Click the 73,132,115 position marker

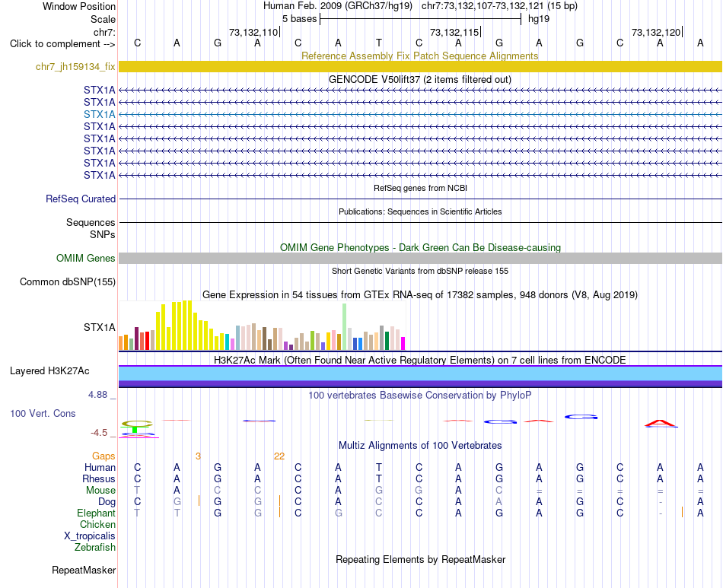click(x=454, y=32)
